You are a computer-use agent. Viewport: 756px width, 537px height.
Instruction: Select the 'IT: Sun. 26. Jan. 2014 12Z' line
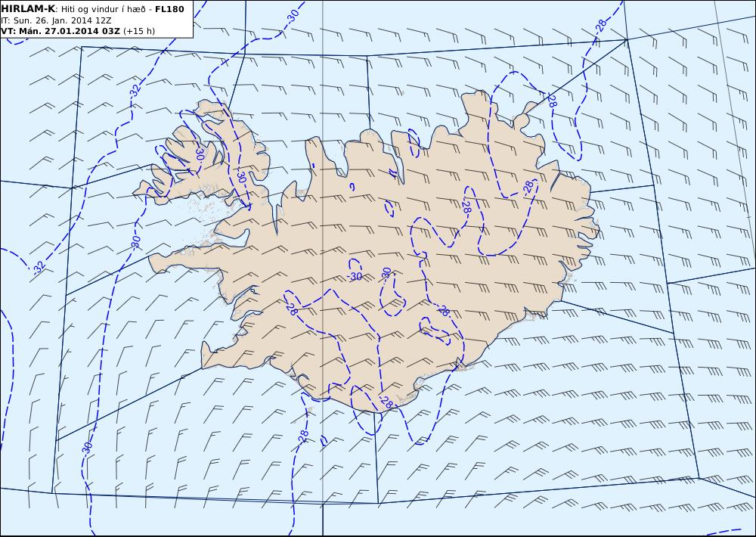56,20
